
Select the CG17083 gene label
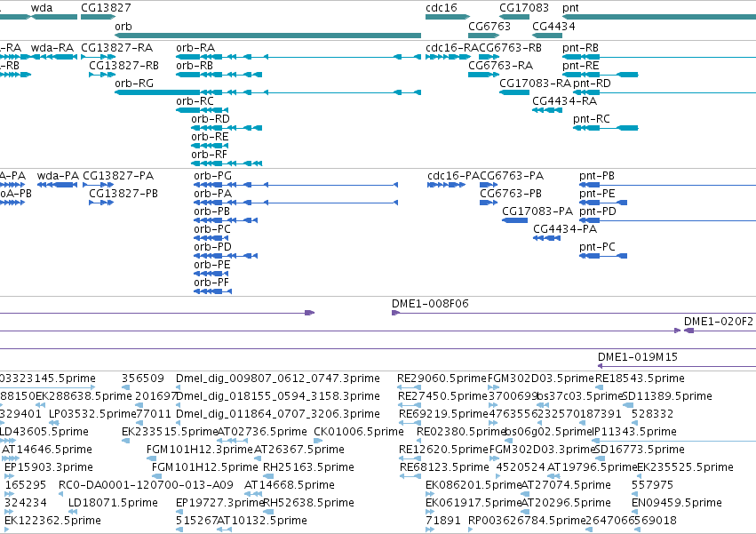pyautogui.click(x=523, y=8)
